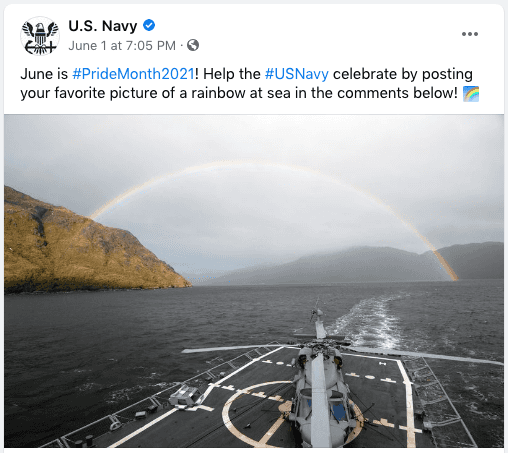Click the blue verified badge

tap(149, 25)
